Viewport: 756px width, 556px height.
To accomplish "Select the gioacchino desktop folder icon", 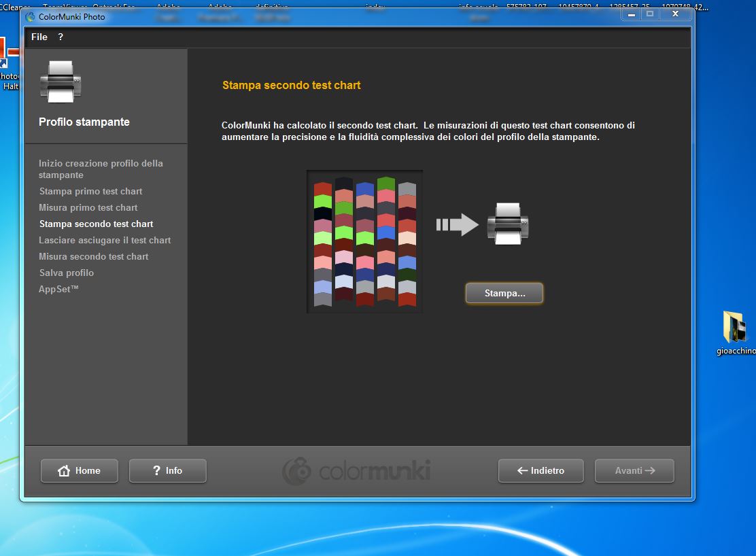I will tap(736, 333).
